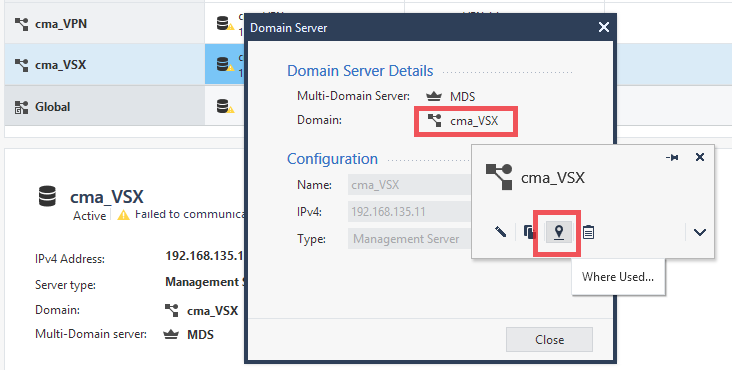Click the Close button in Domain Server dialog
This screenshot has width=732, height=370.
pyautogui.click(x=549, y=340)
